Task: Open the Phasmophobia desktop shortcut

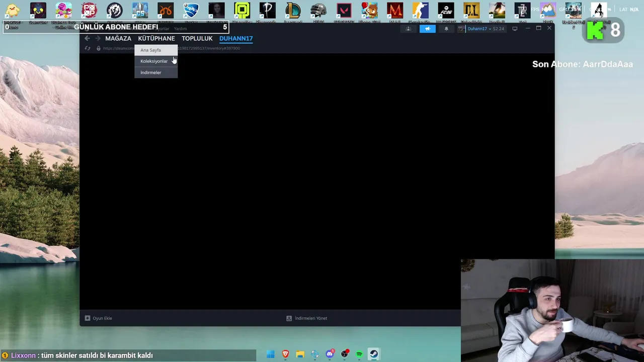Action: pyautogui.click(x=267, y=10)
